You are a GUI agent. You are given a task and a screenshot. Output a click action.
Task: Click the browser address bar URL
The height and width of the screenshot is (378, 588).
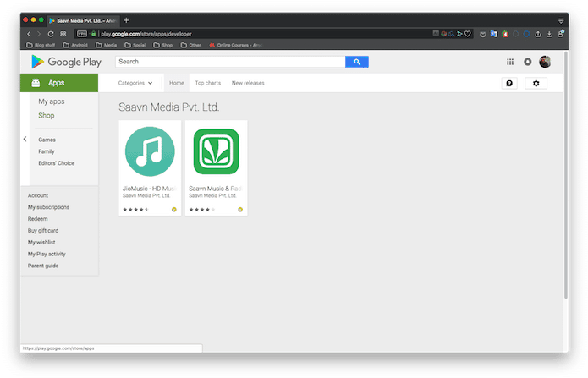click(x=146, y=34)
